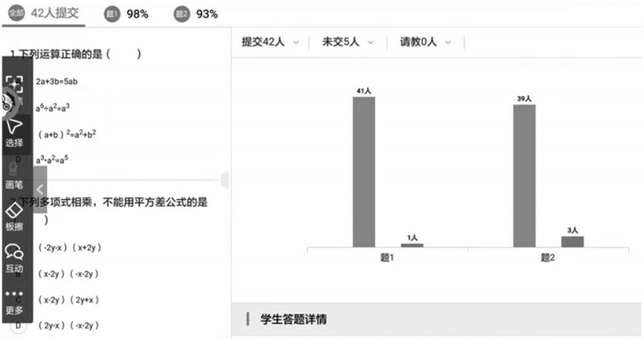This screenshot has width=644, height=339.
Task: Expand the 未交5人 dropdown
Action: tap(348, 42)
